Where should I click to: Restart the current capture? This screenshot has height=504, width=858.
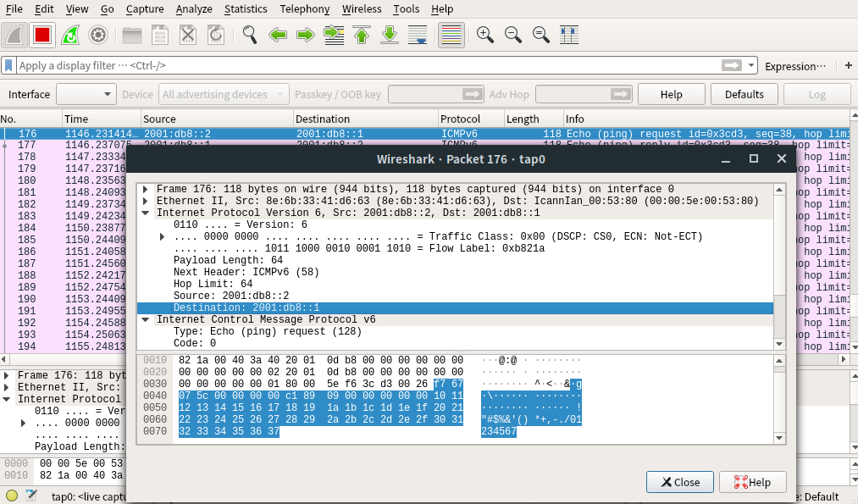[x=70, y=35]
